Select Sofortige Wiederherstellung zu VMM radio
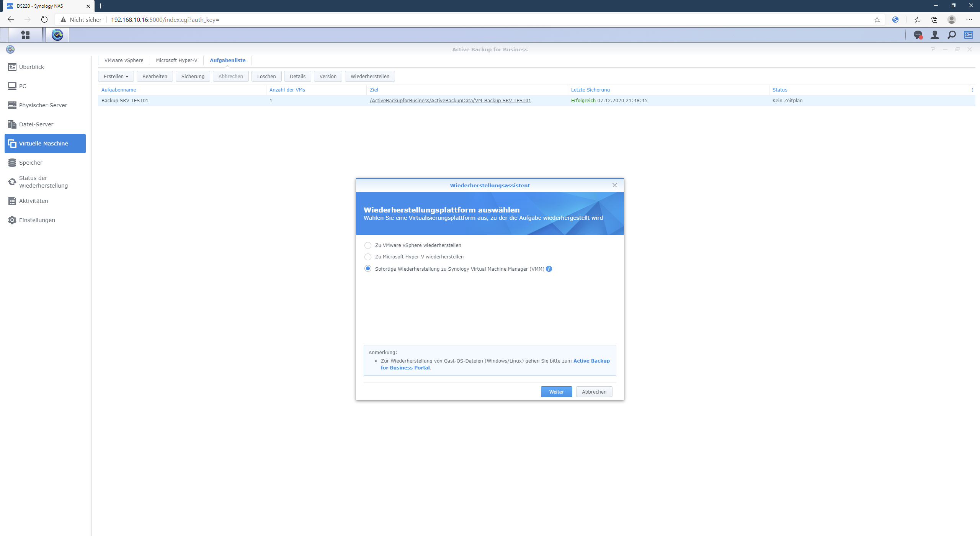The height and width of the screenshot is (536, 980). click(368, 269)
